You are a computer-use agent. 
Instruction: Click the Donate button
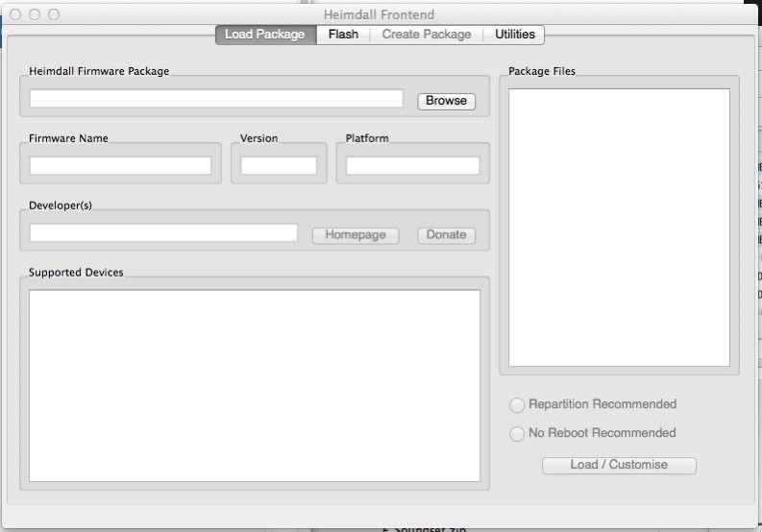pyautogui.click(x=446, y=235)
